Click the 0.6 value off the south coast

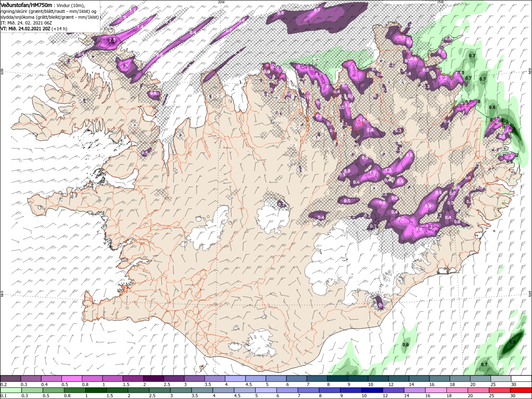coord(406,345)
